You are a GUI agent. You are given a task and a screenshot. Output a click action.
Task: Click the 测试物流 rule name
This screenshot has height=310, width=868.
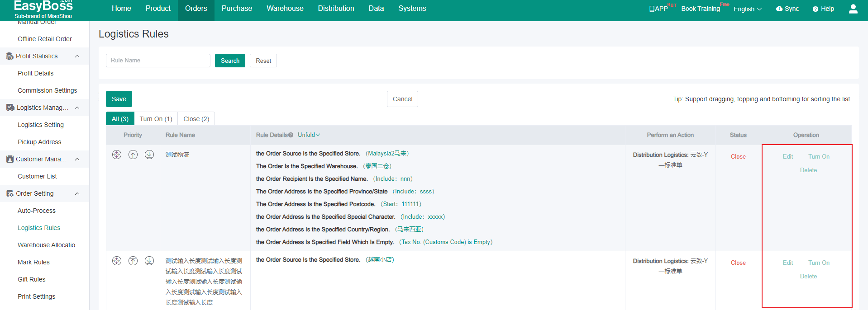point(177,155)
